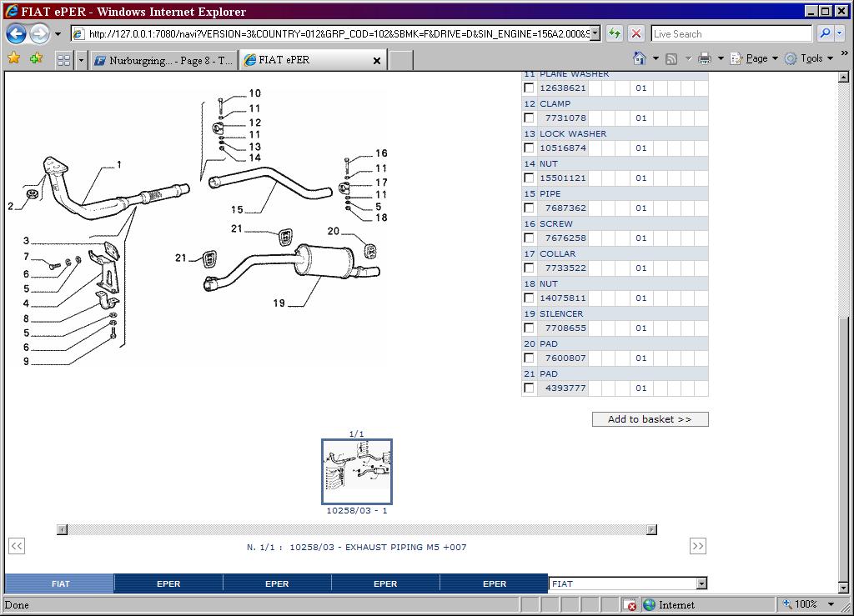Click the Add to Favorites icon
Screen dimensions: 854x616
click(x=37, y=58)
